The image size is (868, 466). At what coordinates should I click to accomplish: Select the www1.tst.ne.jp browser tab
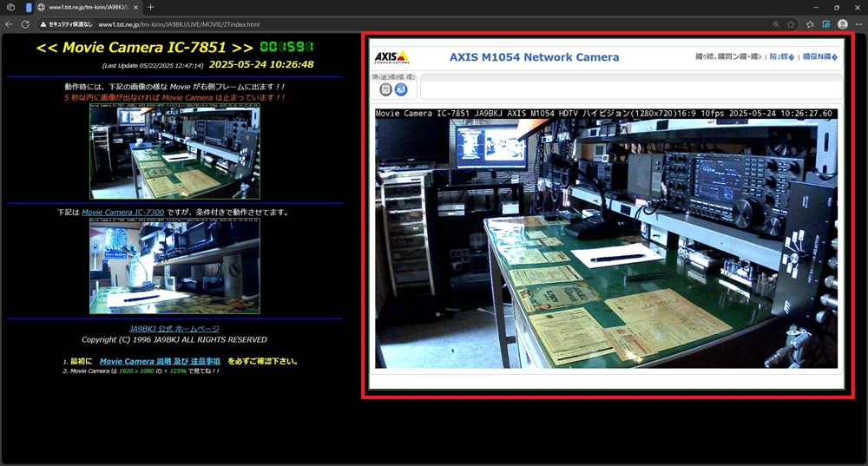pyautogui.click(x=88, y=7)
